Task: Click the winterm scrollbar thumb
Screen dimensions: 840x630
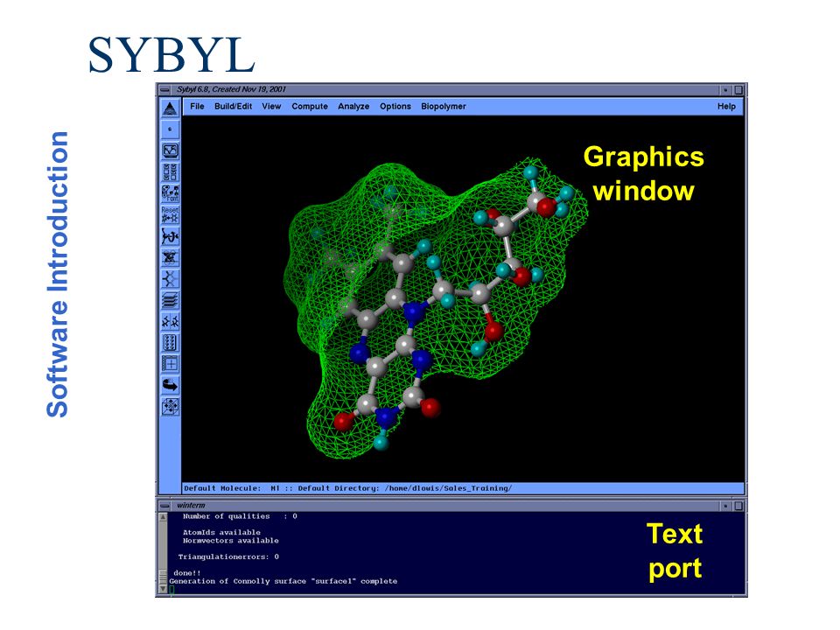Action: coord(163,577)
